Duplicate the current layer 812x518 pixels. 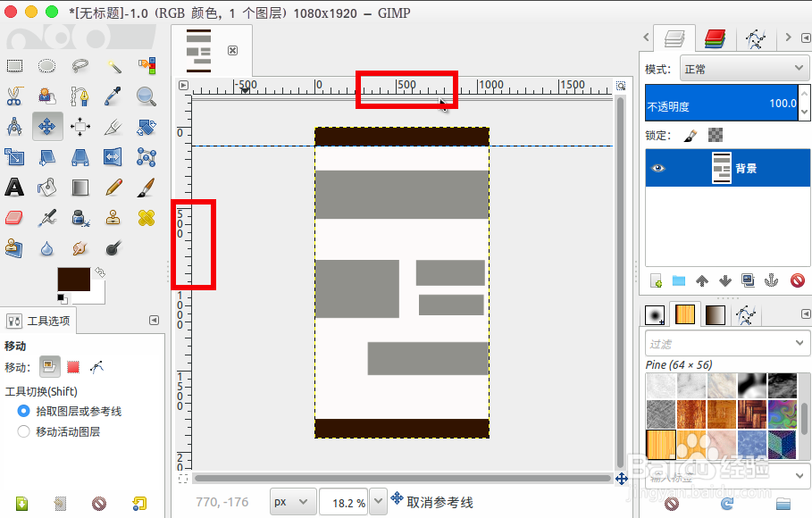click(748, 280)
